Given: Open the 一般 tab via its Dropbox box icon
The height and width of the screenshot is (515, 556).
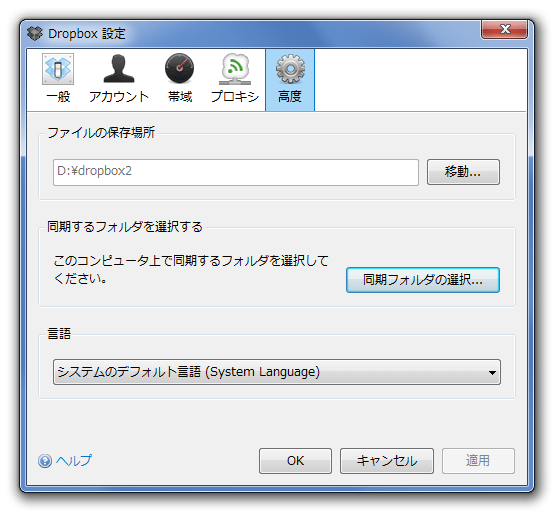Looking at the screenshot, I should coord(58,69).
